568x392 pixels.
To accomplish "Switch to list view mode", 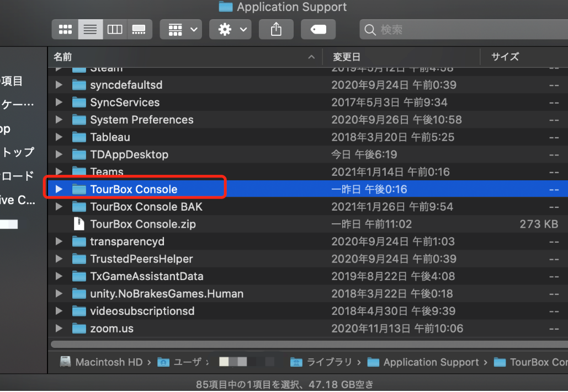I will [x=90, y=29].
